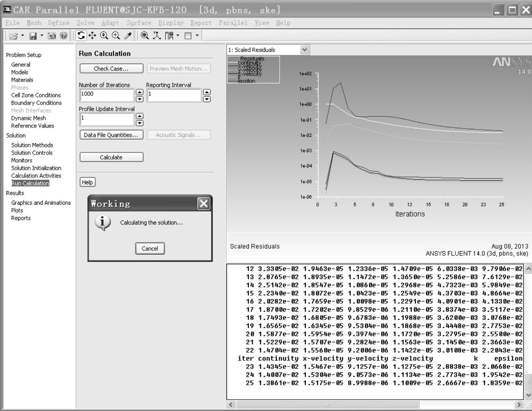This screenshot has height=411, width=532.
Task: Expand the graphics window layout dropdown arrow
Action: coord(197,35)
